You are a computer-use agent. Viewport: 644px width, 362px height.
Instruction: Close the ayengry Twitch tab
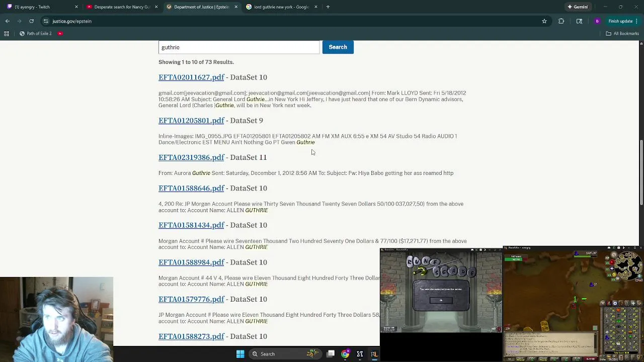click(76, 7)
